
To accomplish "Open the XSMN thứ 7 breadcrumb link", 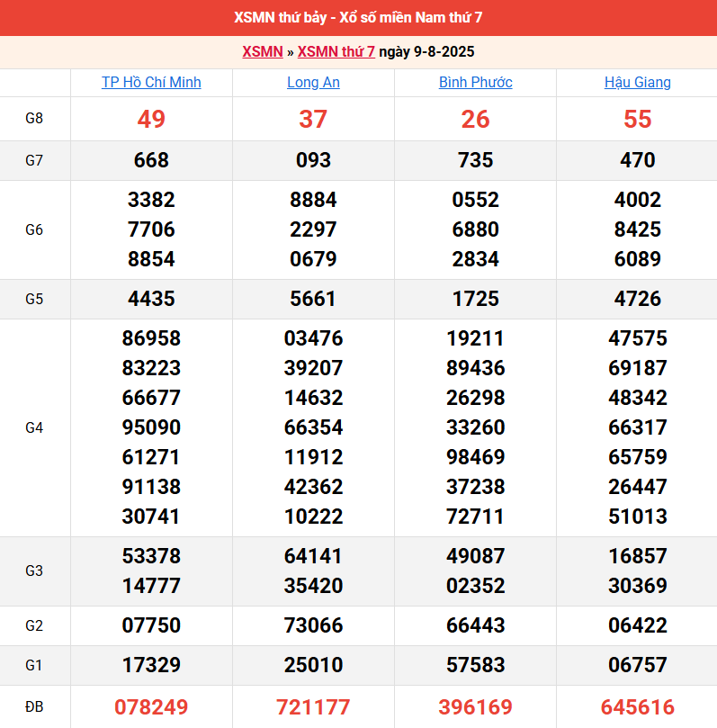I will pyautogui.click(x=336, y=51).
